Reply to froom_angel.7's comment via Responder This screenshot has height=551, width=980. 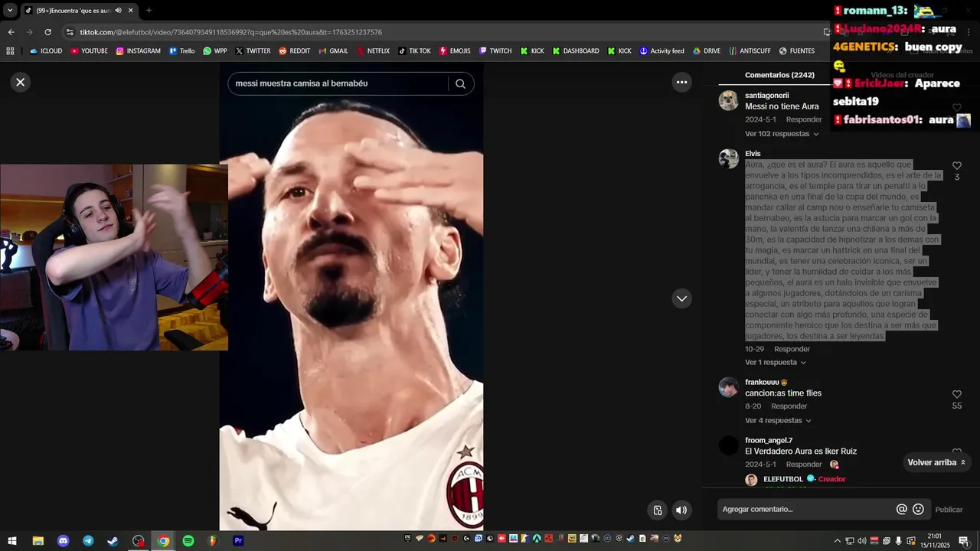click(x=804, y=465)
